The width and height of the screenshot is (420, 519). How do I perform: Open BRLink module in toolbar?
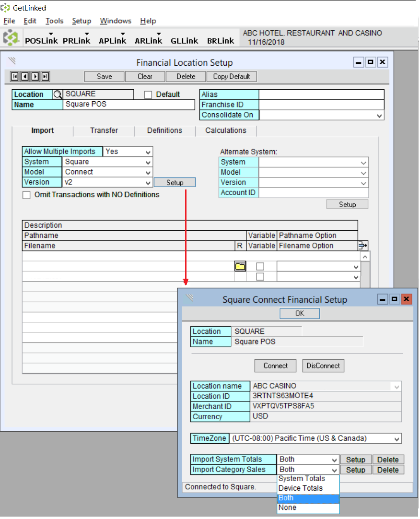(x=221, y=40)
